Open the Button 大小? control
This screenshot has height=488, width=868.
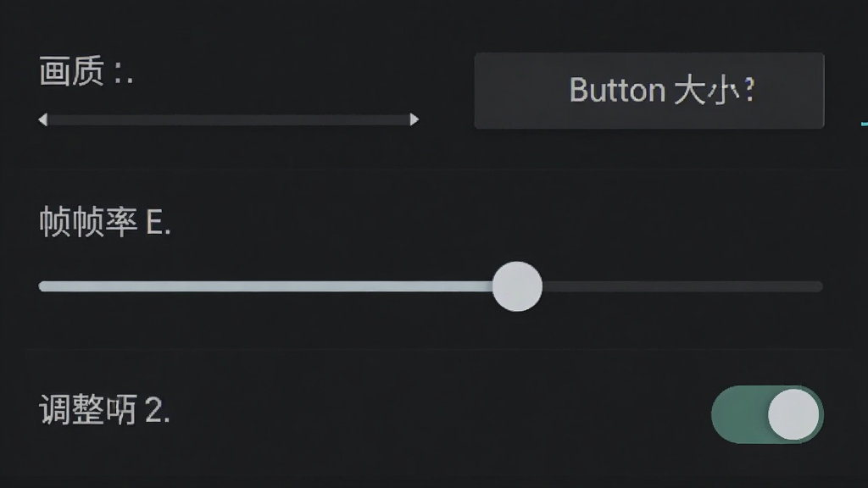tap(649, 91)
